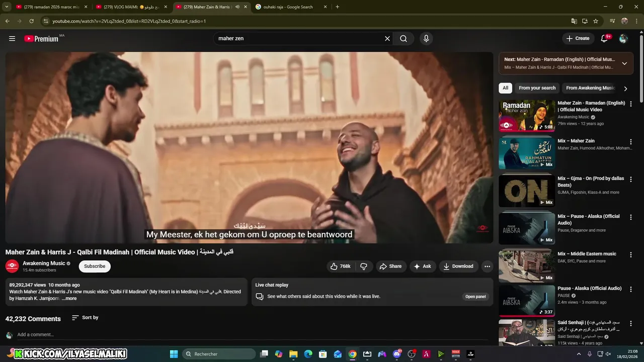Expand video description with ...more

[x=69, y=299]
